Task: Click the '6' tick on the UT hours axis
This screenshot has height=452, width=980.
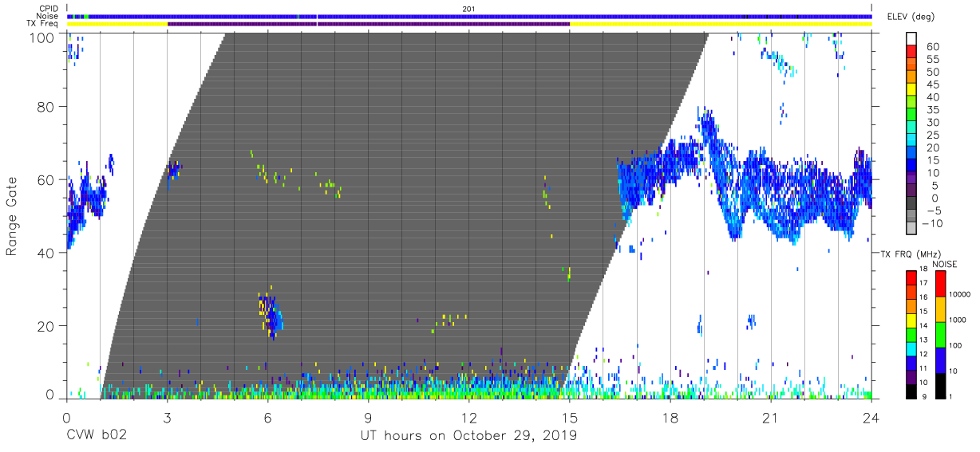Action: click(x=267, y=418)
